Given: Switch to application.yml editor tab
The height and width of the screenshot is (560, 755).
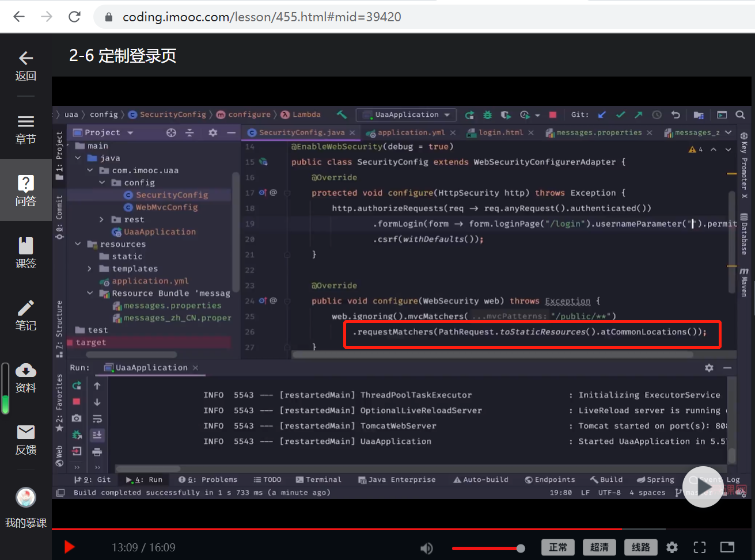Looking at the screenshot, I should [410, 132].
